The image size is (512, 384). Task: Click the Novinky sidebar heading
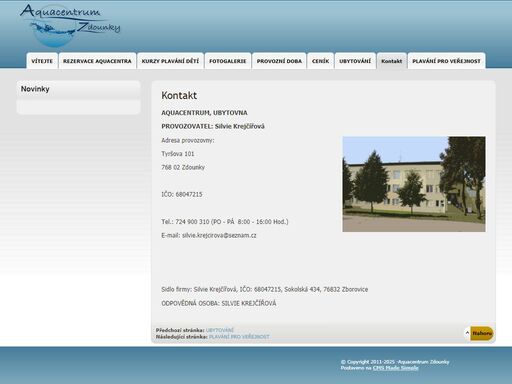click(x=35, y=89)
